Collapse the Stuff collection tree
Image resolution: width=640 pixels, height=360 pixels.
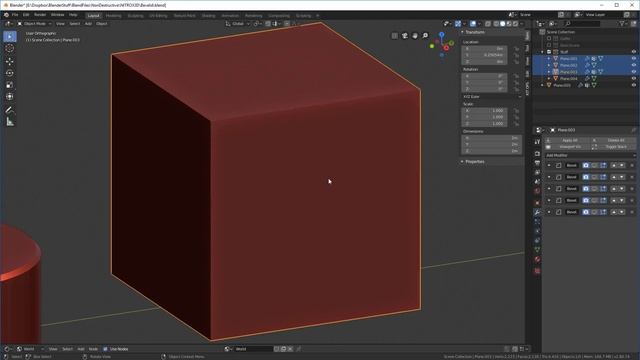click(542, 52)
